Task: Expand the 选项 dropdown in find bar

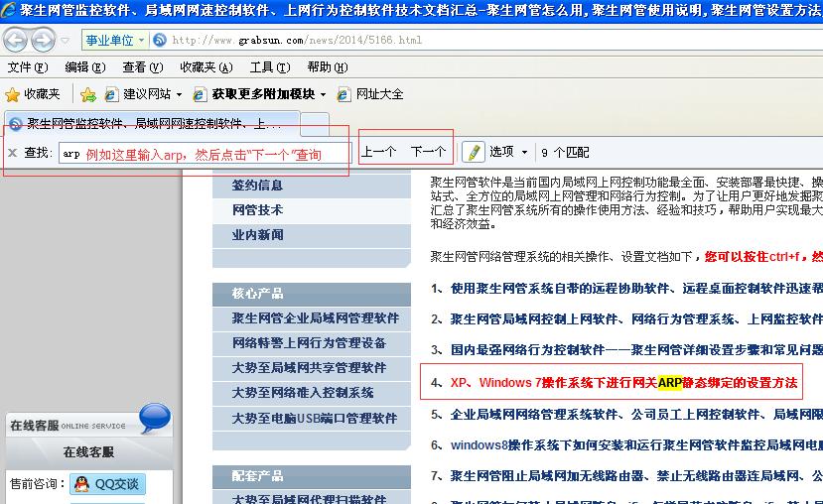Action: [515, 152]
